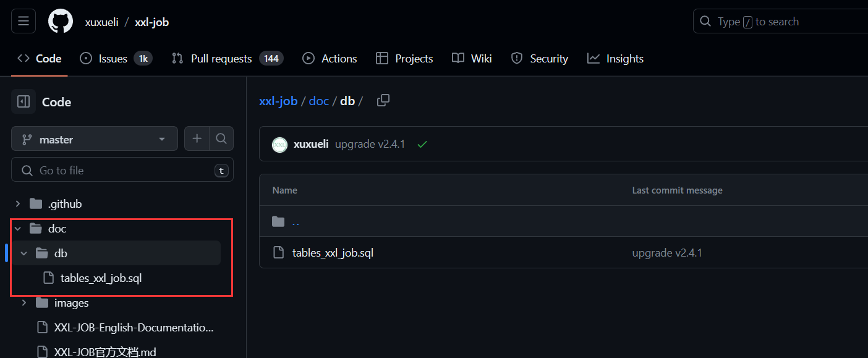Switch to the Security tab

point(540,59)
